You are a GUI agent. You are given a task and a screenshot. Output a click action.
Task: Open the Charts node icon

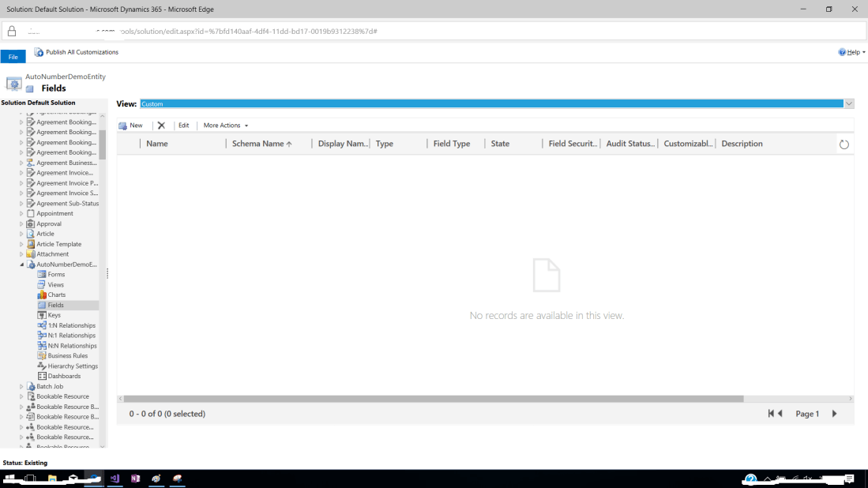pos(42,295)
